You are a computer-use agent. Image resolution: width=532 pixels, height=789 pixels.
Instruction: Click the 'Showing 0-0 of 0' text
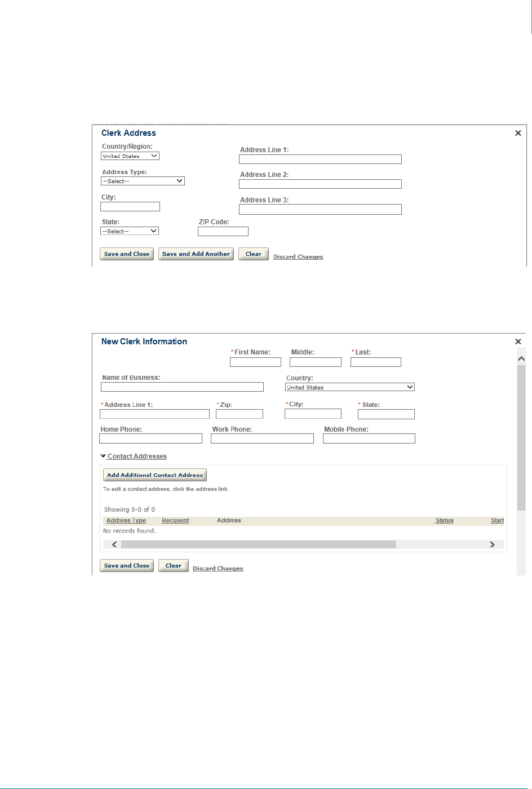coord(130,509)
